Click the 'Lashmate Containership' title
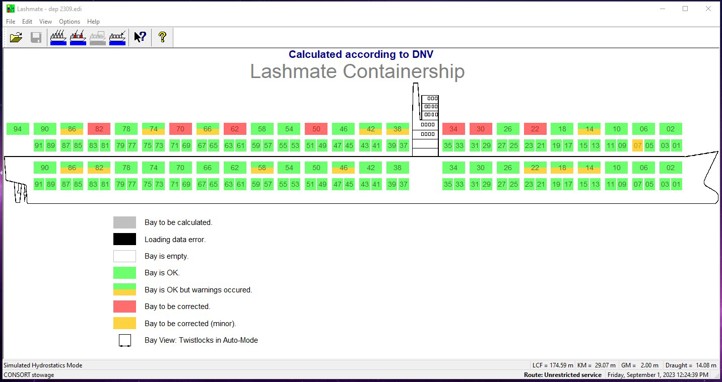The width and height of the screenshot is (722, 382). pyautogui.click(x=357, y=72)
